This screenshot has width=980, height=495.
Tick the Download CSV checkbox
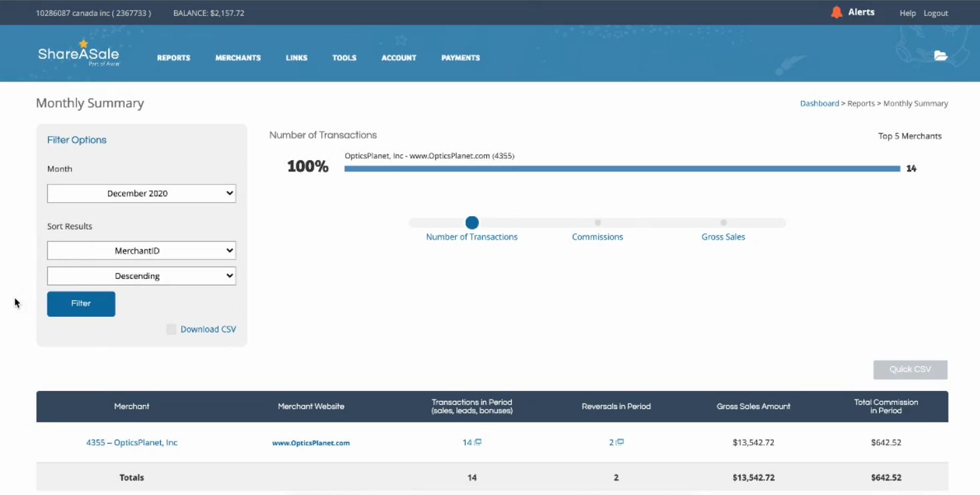click(x=171, y=330)
